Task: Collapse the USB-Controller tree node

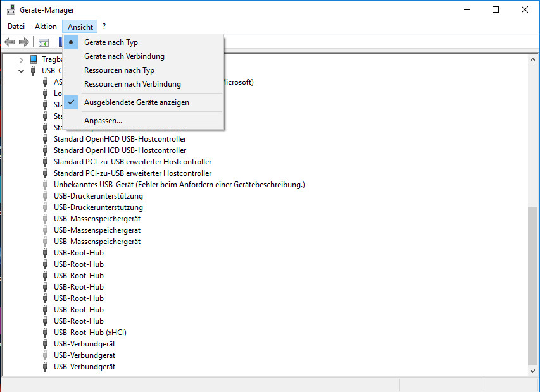Action: (22, 71)
